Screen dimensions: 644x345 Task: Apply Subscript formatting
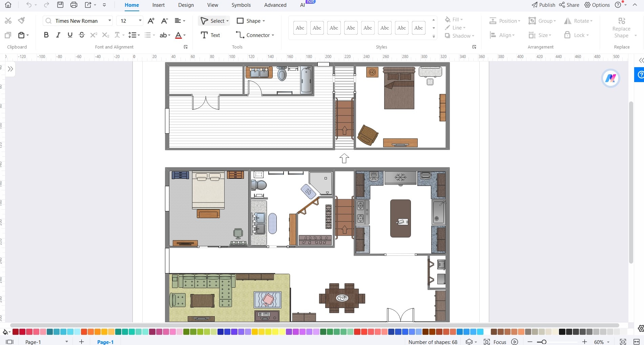coord(106,35)
